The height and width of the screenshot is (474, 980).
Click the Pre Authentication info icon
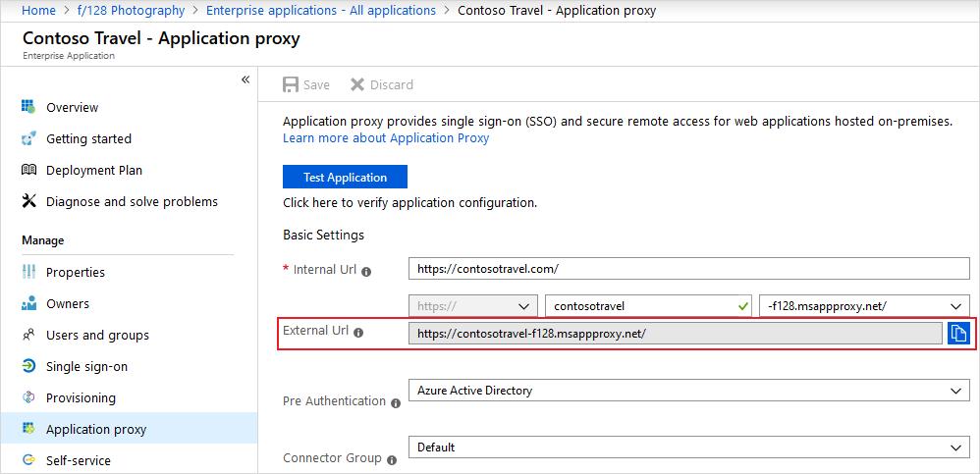396,402
